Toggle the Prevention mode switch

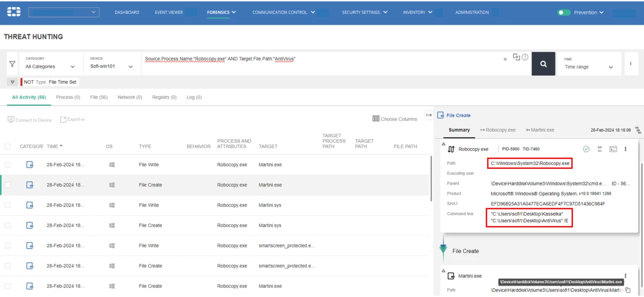pos(564,12)
